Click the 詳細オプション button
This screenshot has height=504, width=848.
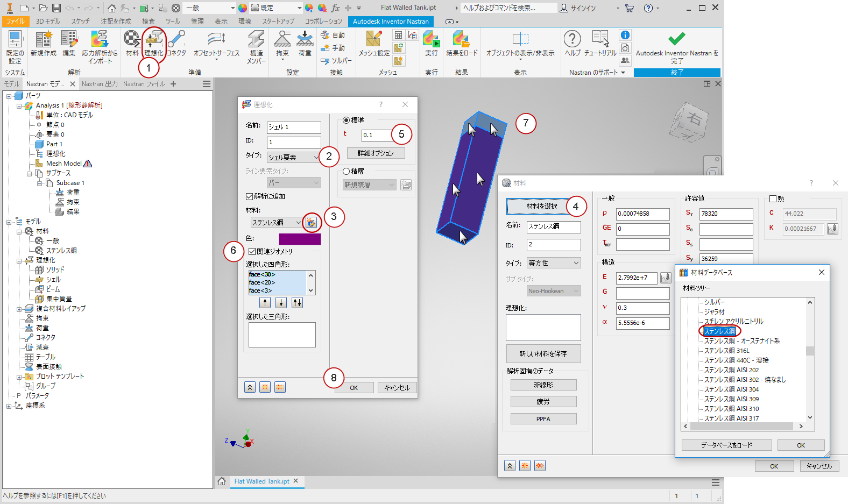[376, 153]
